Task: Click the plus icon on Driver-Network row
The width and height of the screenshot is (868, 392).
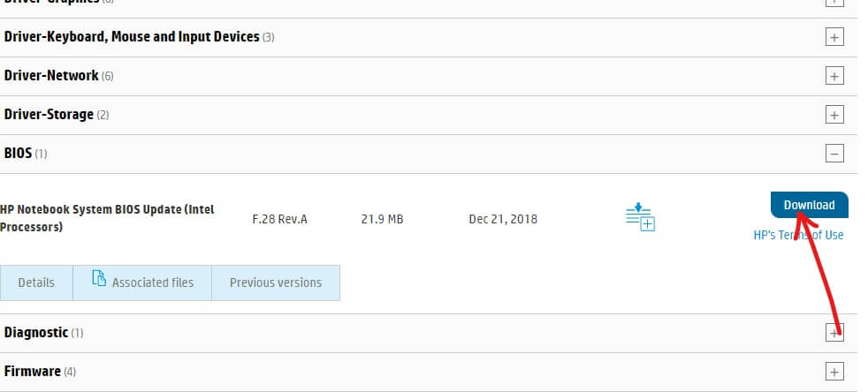Action: 834,76
